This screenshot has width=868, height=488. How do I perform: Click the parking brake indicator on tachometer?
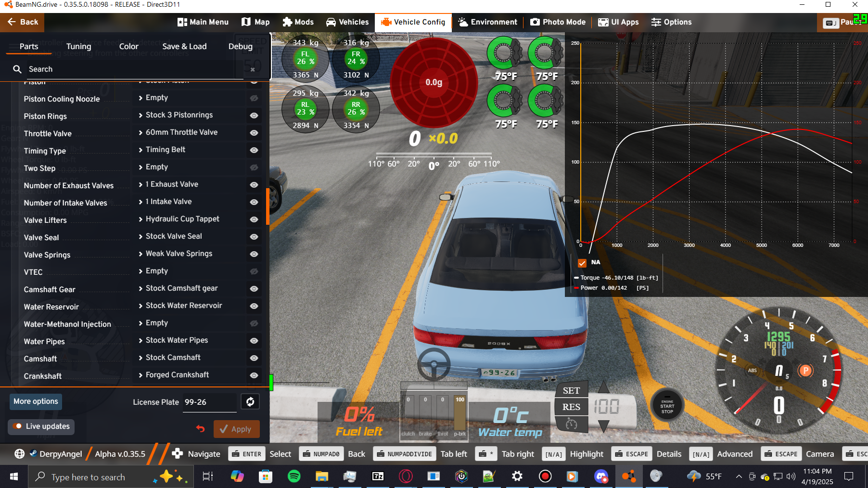pos(805,371)
